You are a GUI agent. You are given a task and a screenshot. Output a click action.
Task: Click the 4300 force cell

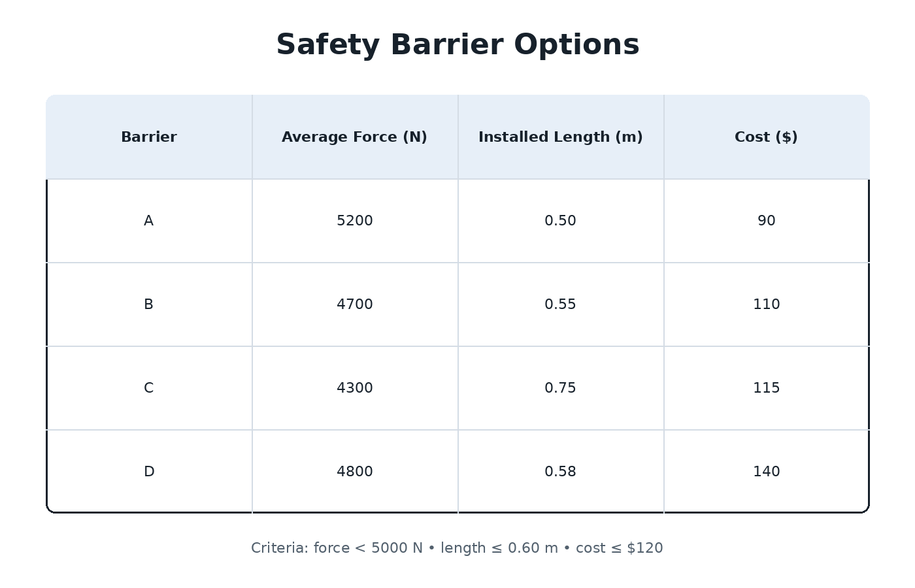pos(355,388)
